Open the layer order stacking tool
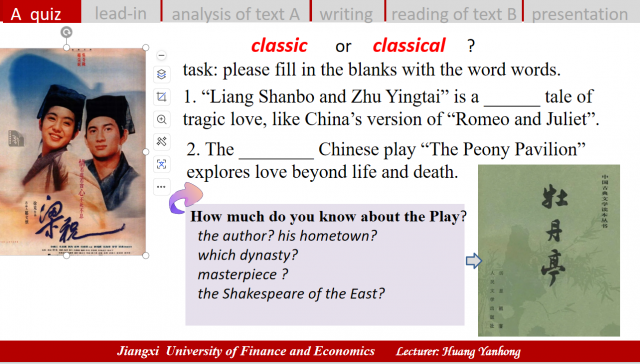640x364 pixels. 162,74
